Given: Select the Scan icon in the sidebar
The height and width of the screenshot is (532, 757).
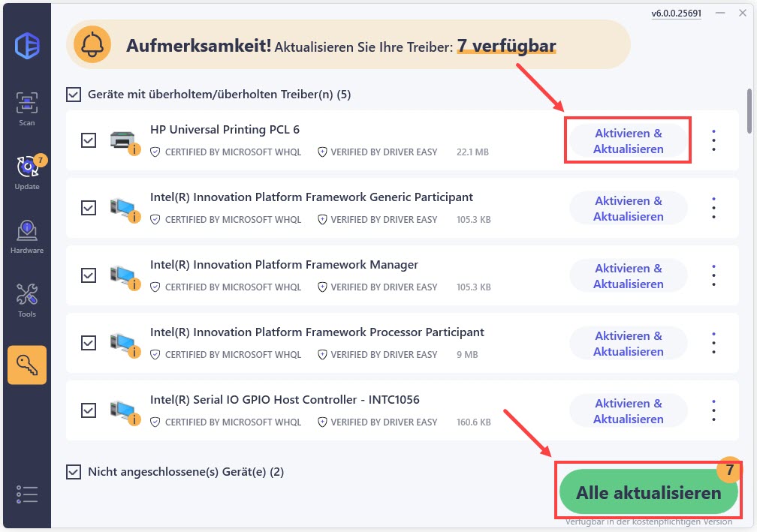Looking at the screenshot, I should 26,101.
